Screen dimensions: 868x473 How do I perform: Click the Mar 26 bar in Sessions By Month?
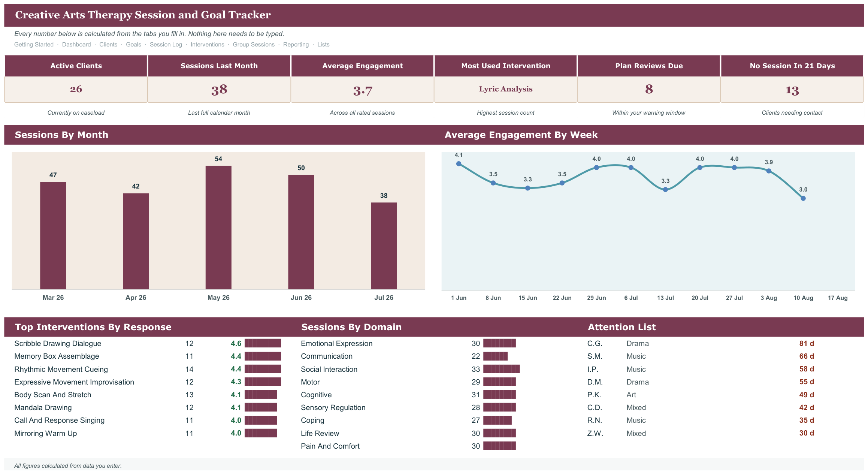[53, 235]
